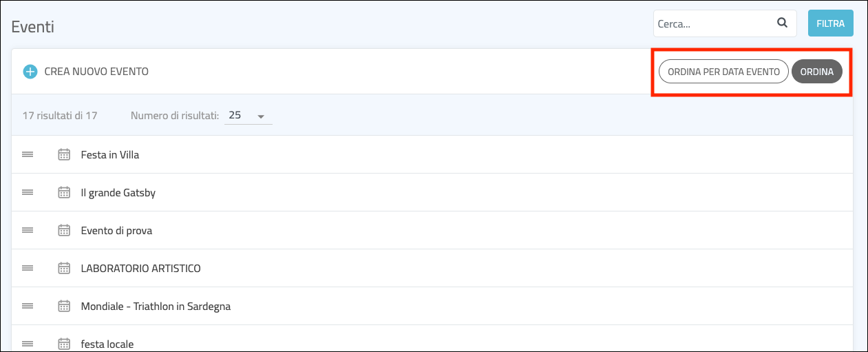The width and height of the screenshot is (868, 352).
Task: Click calendar icon beside Il grande Gatsby
Action: (x=64, y=193)
